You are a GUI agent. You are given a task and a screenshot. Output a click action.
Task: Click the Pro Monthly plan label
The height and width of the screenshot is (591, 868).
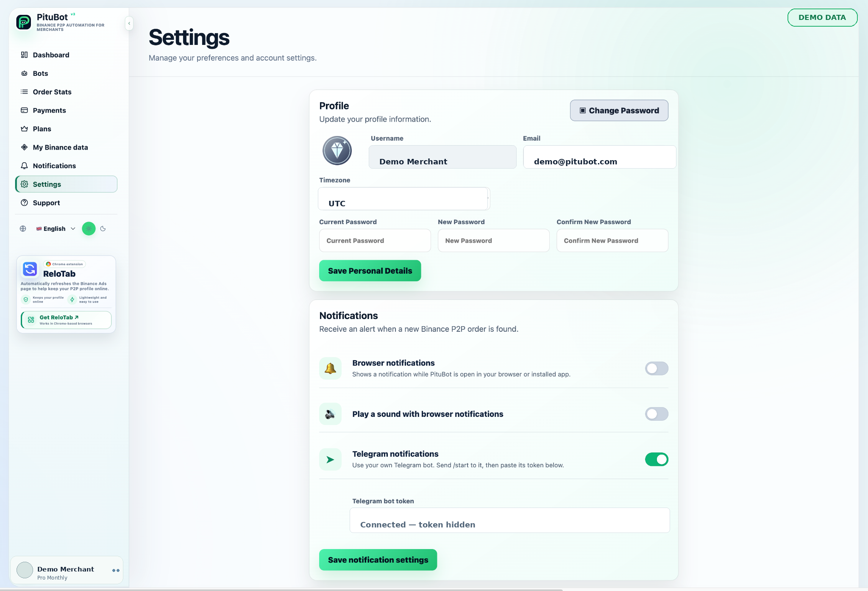[x=52, y=578]
